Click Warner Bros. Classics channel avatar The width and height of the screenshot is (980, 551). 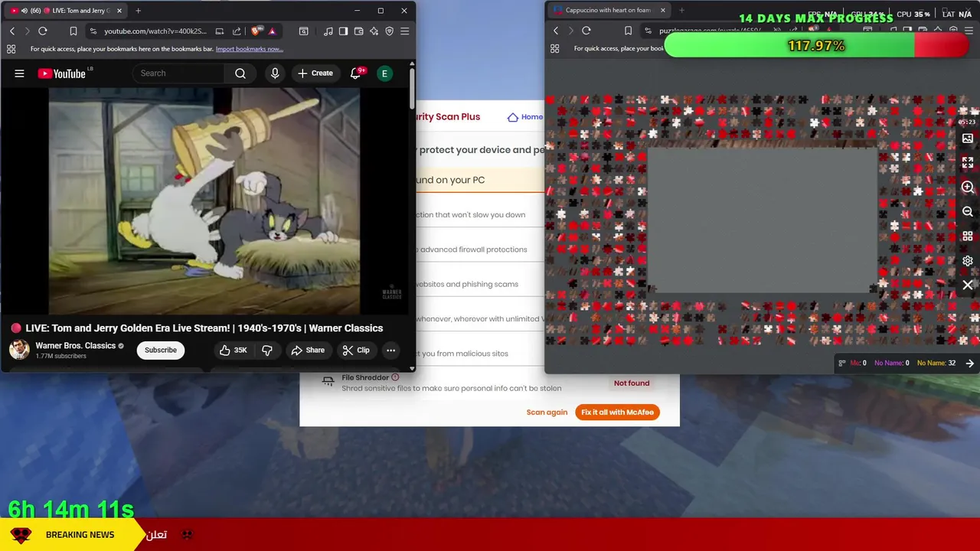[x=19, y=350]
